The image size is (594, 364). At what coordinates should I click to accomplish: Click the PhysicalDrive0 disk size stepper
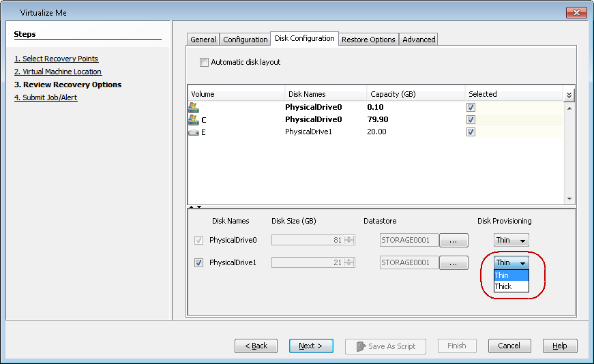click(x=349, y=240)
